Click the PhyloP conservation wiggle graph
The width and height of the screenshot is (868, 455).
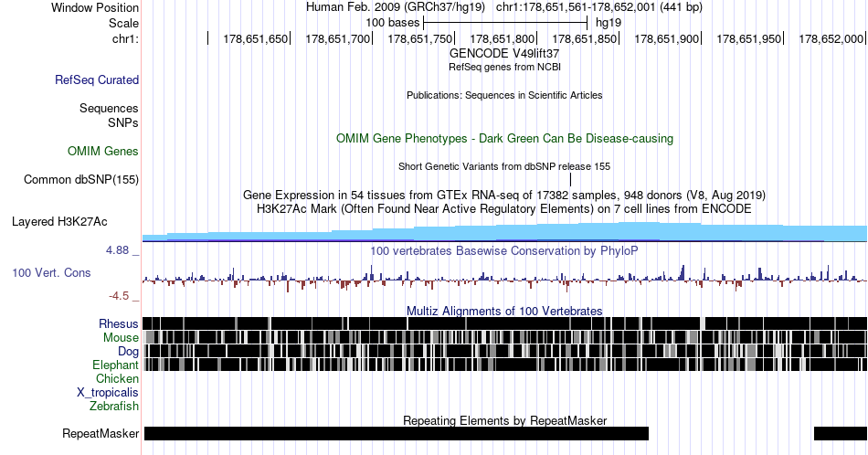504,278
